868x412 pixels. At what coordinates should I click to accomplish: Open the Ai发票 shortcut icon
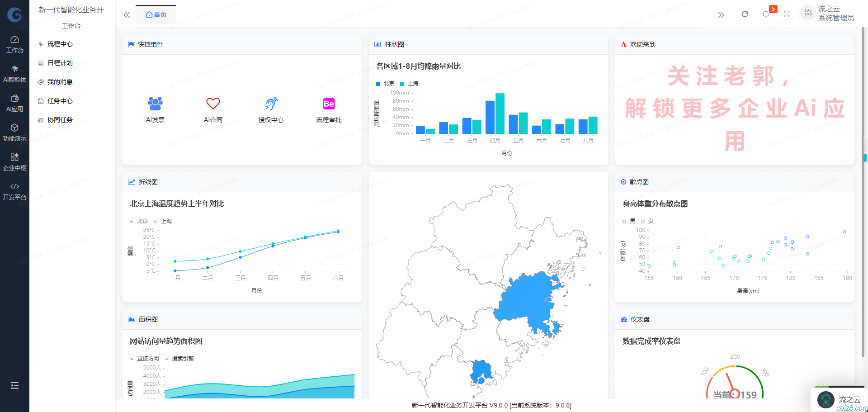coord(155,104)
